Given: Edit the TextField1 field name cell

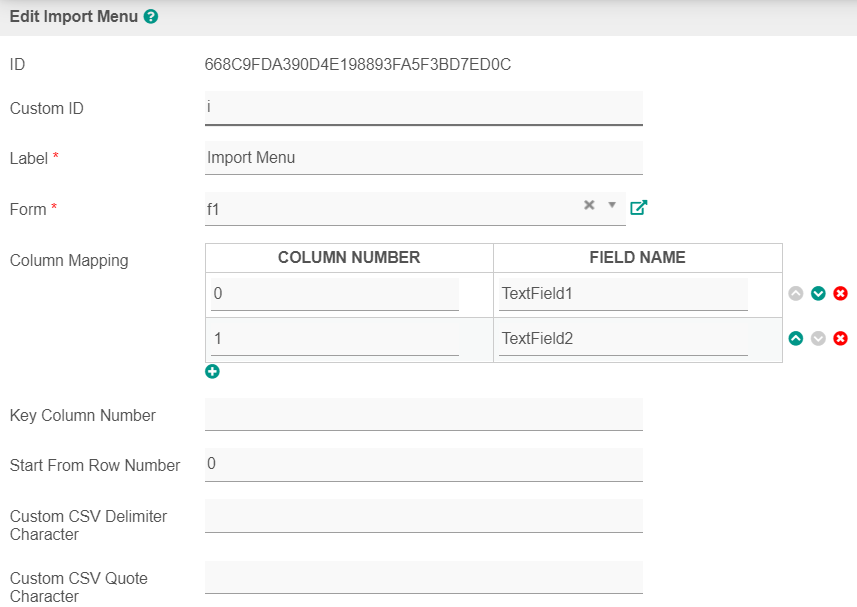Looking at the screenshot, I should (x=622, y=294).
